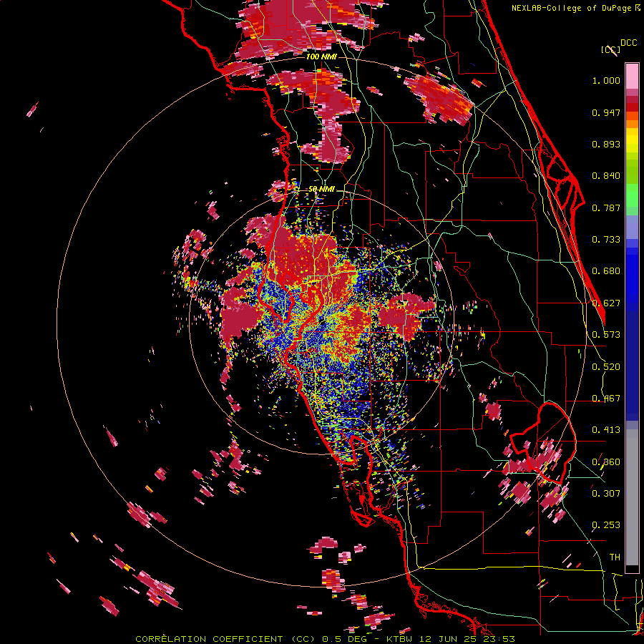Viewport: 644px width, 644px height.
Task: Click the [CC] label above the legend
Action: pos(610,49)
